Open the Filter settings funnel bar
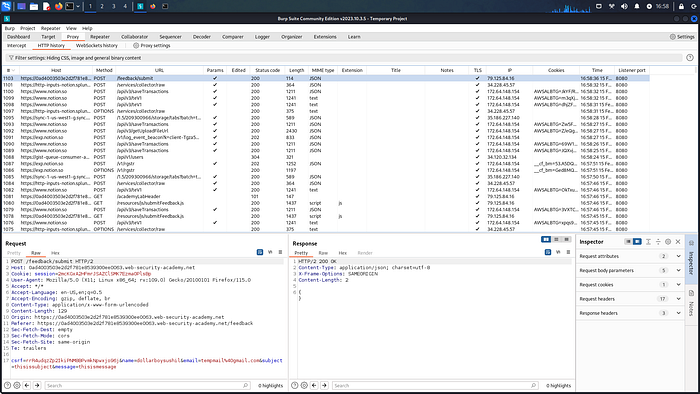Screen dimensions: 700x394 pyautogui.click(x=343, y=58)
